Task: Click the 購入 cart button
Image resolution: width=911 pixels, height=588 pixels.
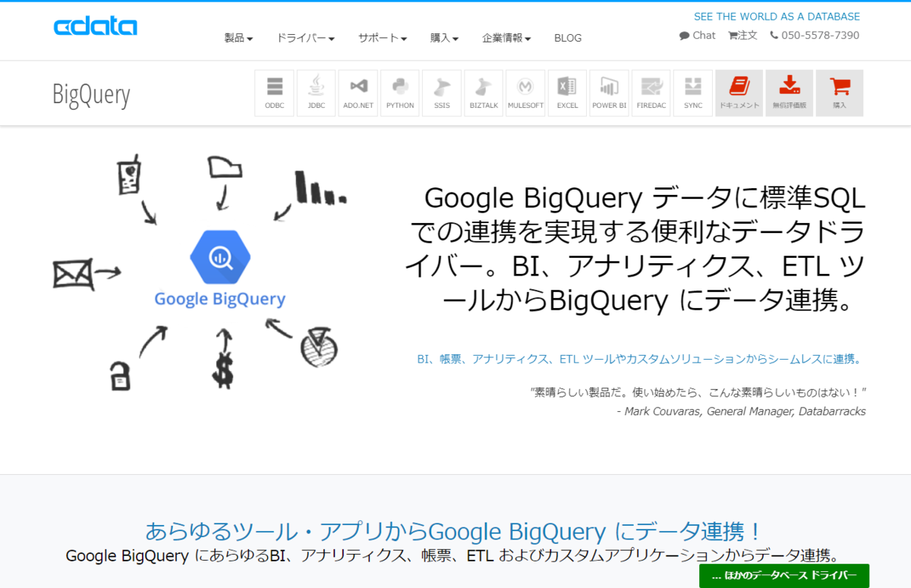Action: (840, 93)
